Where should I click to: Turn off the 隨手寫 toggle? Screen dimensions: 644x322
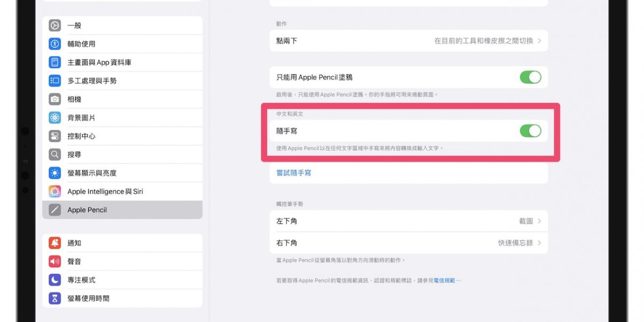(530, 131)
